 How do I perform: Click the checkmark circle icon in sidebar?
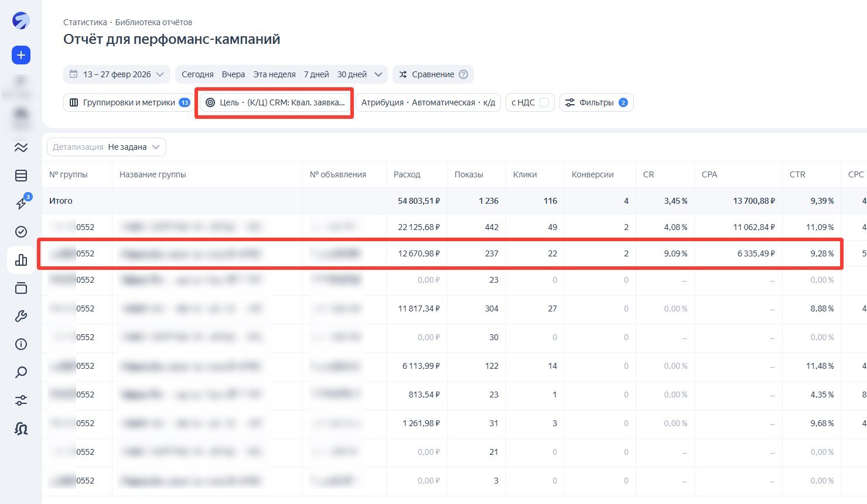click(x=21, y=232)
